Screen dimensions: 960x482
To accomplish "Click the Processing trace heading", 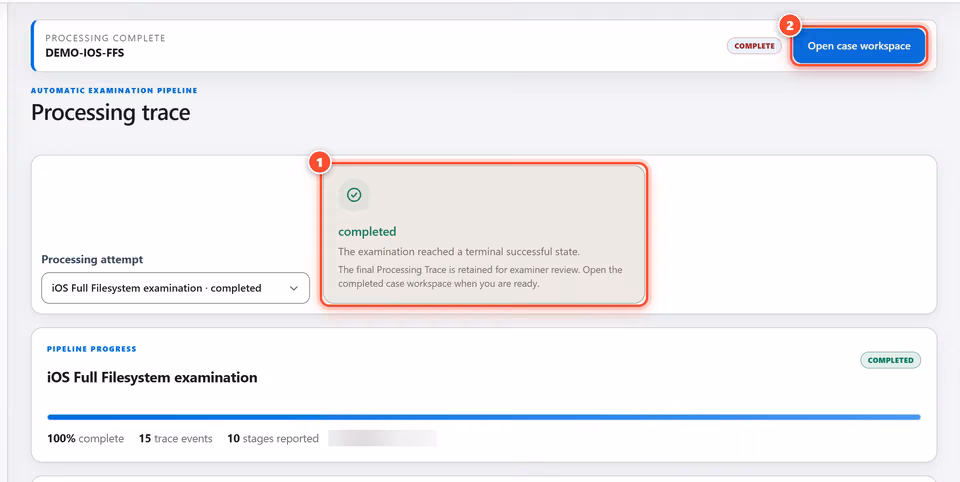I will click(111, 113).
